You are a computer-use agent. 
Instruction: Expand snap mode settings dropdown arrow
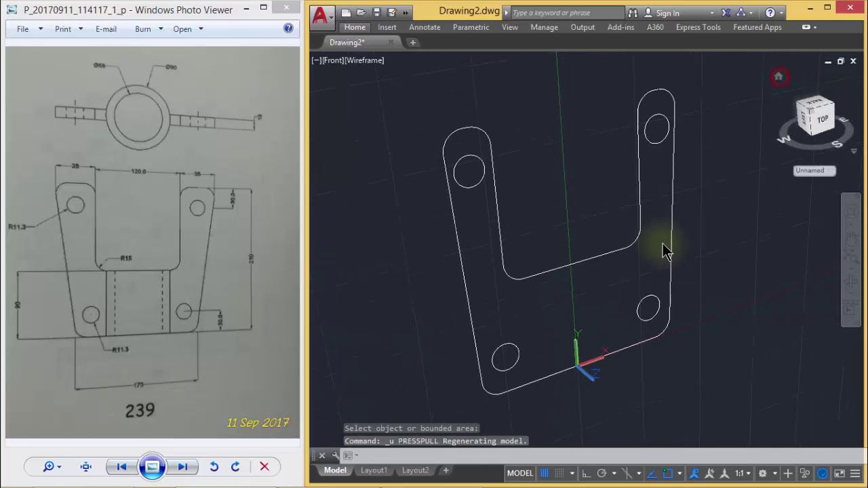pyautogui.click(x=572, y=473)
